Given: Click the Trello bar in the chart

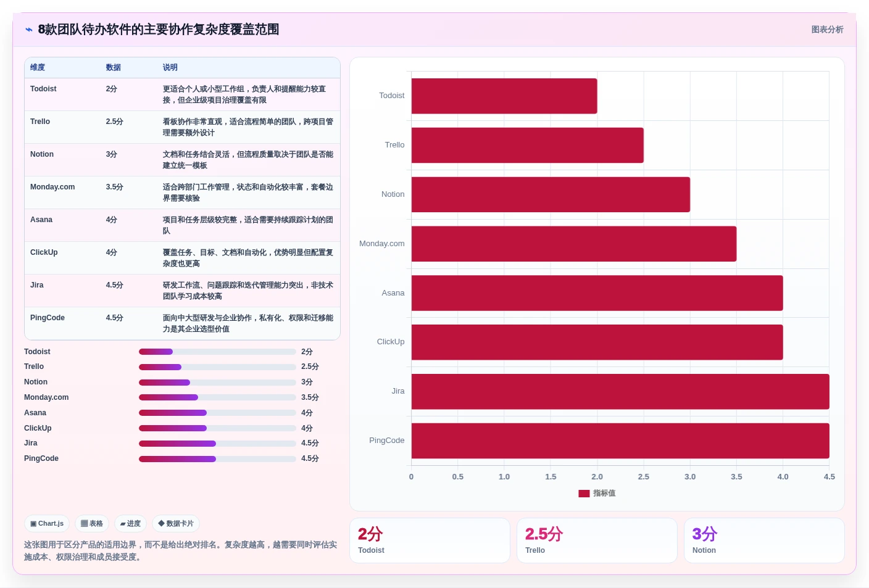Looking at the screenshot, I should [528, 146].
